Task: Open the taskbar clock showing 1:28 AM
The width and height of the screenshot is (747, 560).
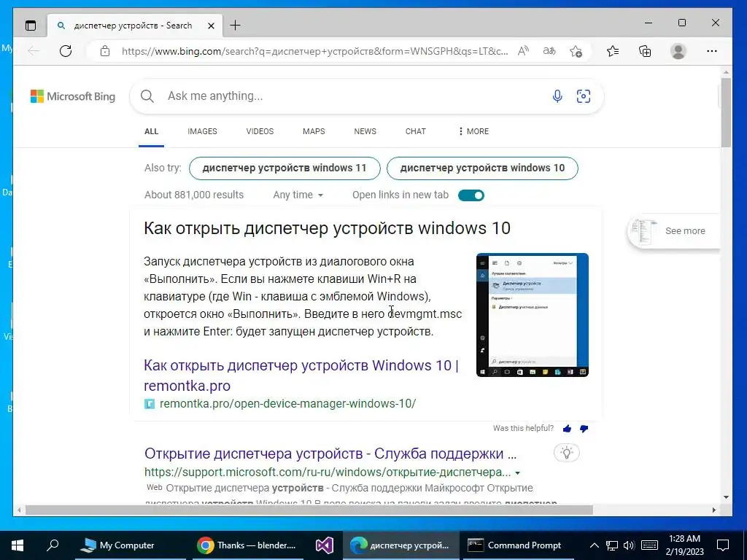Action: pos(684,545)
